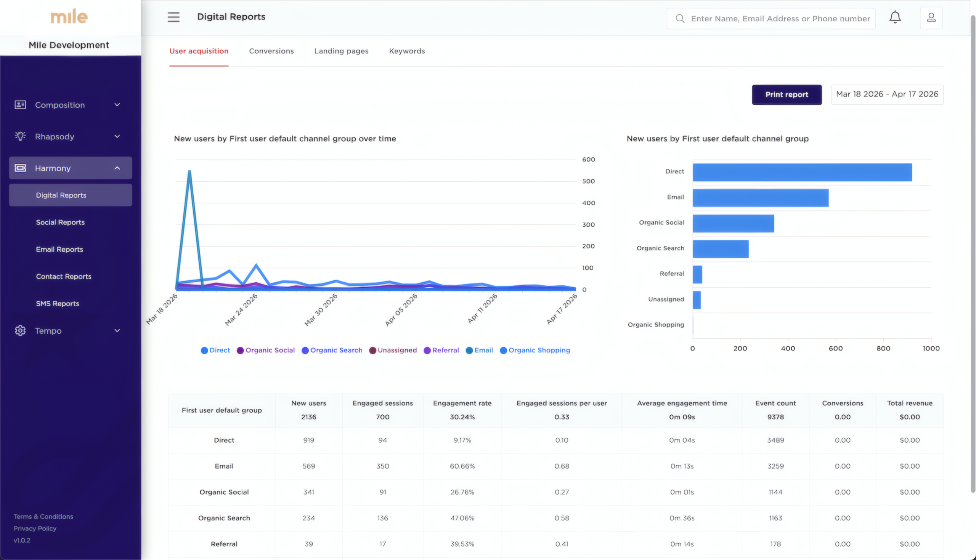This screenshot has width=976, height=560.
Task: Select the Harmony sidebar icon
Action: click(x=19, y=168)
